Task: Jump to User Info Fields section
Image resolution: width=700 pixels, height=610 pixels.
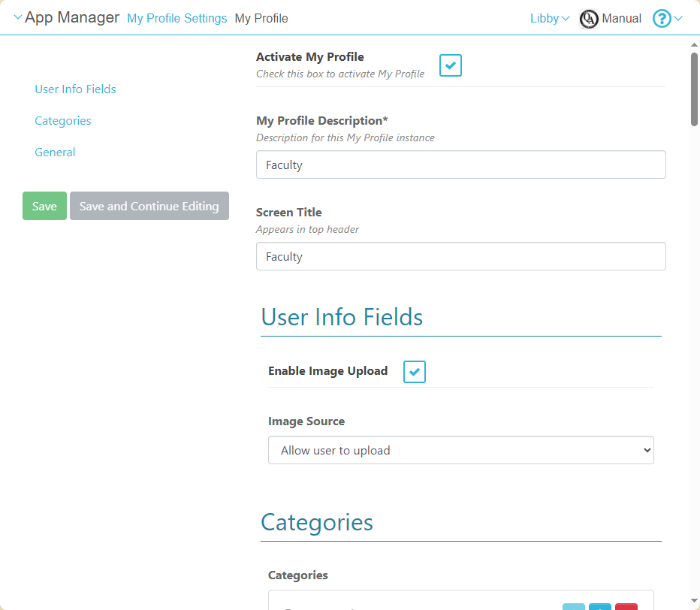Action: pos(75,89)
